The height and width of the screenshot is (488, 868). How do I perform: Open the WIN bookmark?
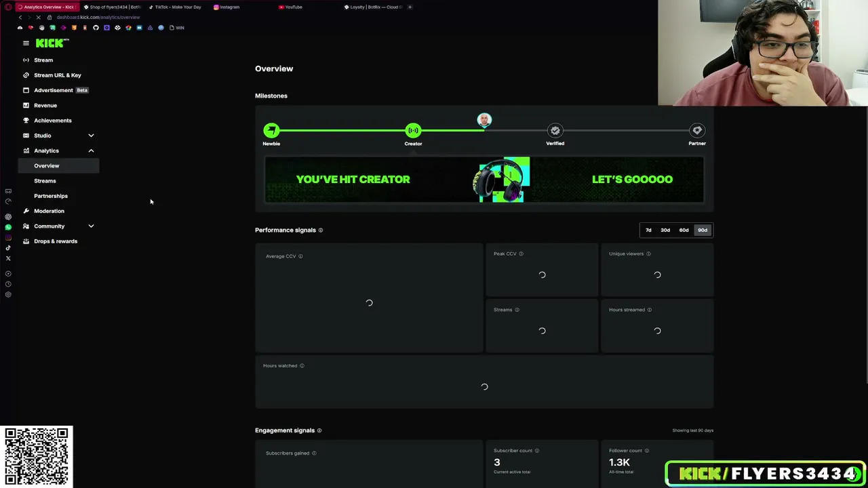(178, 28)
